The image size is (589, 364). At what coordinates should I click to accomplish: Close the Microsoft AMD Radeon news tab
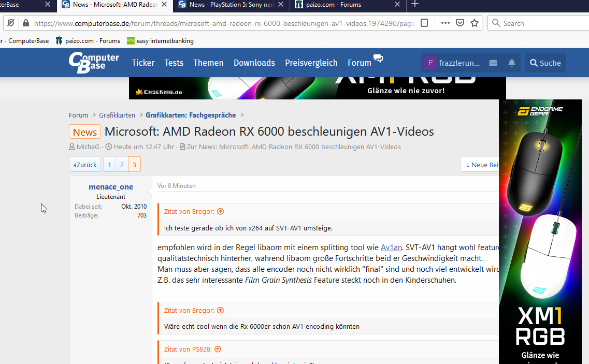click(164, 5)
